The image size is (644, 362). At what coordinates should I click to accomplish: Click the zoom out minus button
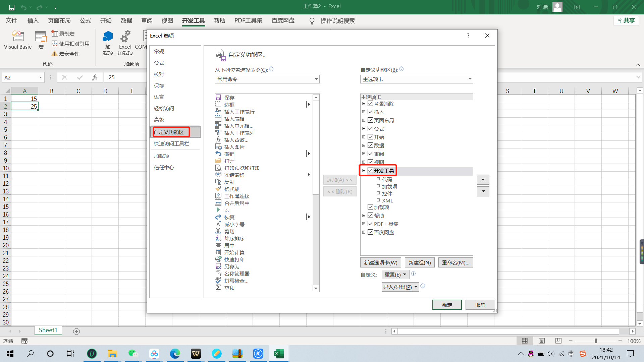tap(571, 341)
